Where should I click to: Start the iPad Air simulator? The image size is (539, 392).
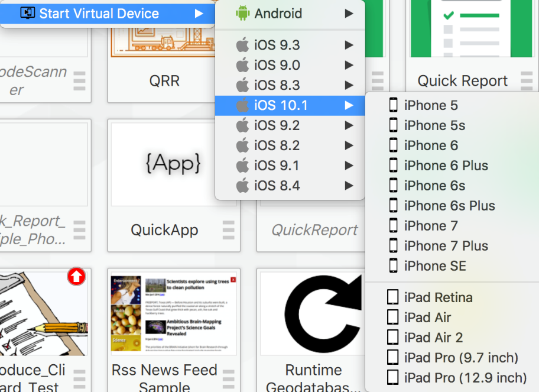tap(452, 318)
